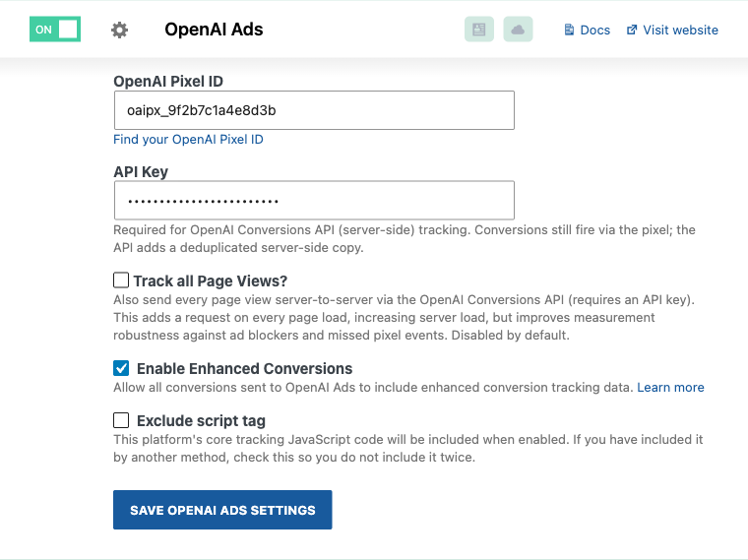The image size is (748, 560).
Task: Click the Docs document icon
Action: [569, 30]
